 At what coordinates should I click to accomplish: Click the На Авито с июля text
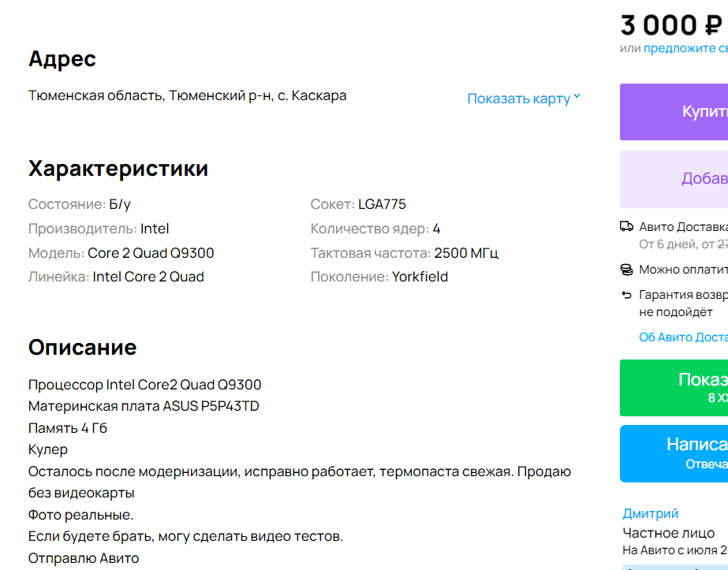674,550
